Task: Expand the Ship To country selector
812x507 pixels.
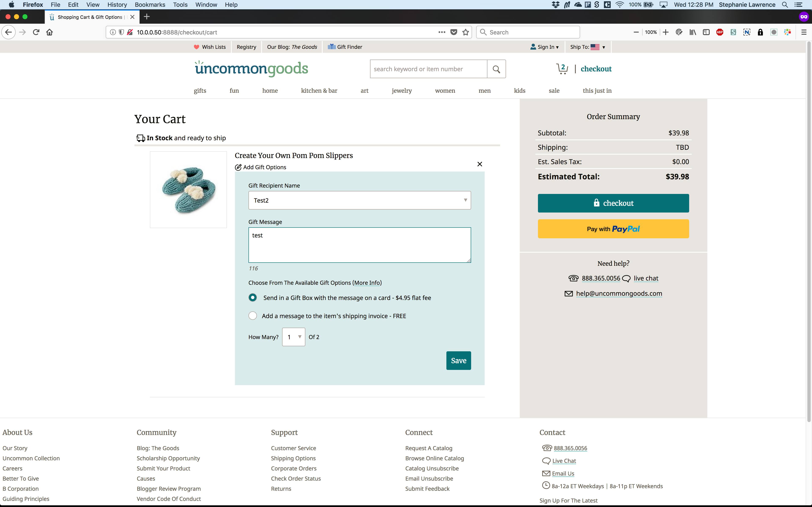Action: click(x=587, y=47)
